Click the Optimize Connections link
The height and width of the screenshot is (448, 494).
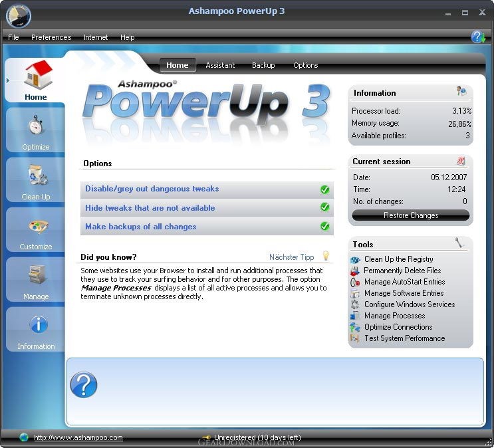tap(398, 327)
